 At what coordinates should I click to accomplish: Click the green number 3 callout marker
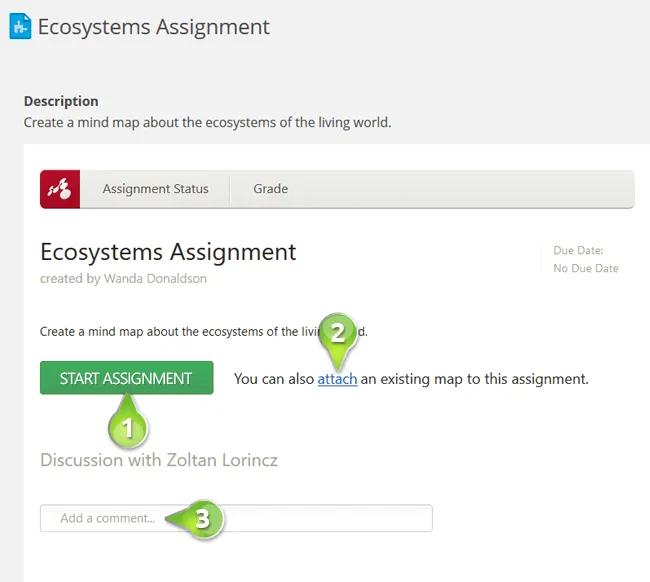[x=202, y=518]
